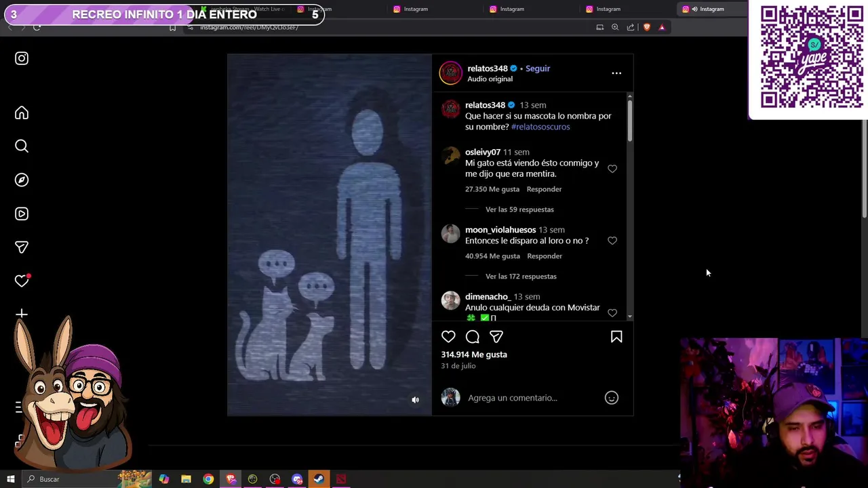Open the browser zoom magnifier icon
The height and width of the screenshot is (488, 868).
615,27
